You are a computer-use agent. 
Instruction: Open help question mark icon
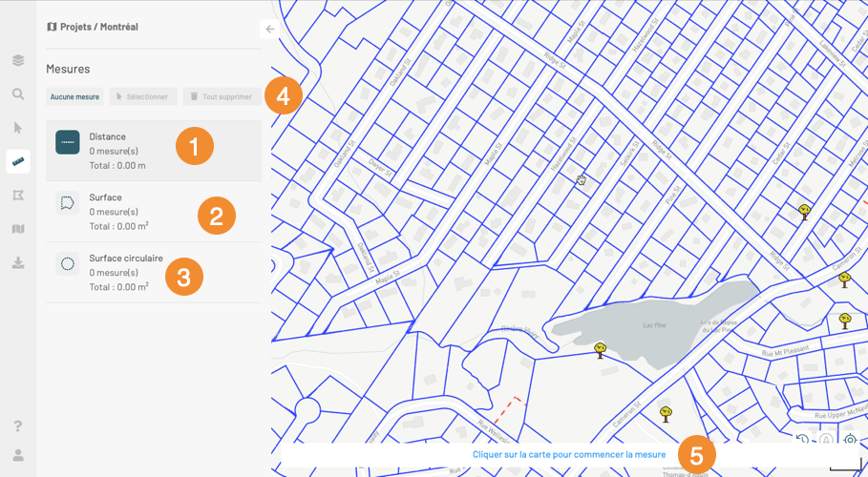pos(18,425)
